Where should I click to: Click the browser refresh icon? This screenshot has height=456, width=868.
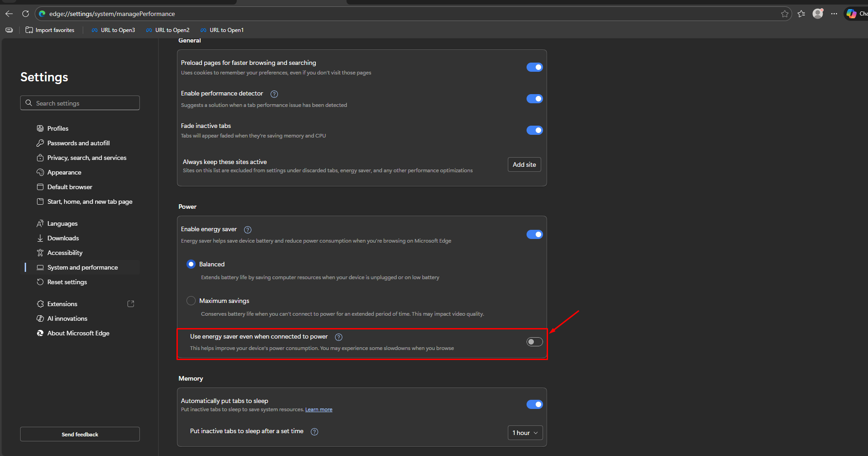click(x=26, y=14)
